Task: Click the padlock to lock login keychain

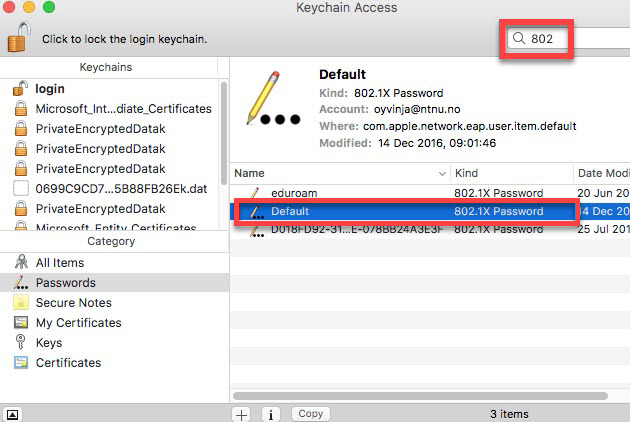Action: point(19,37)
